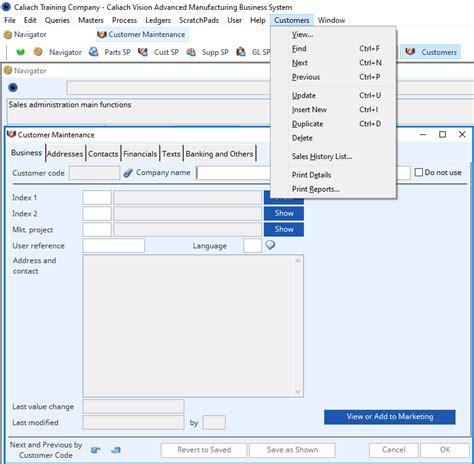Switch to the Financials tab
Screen dimensions: 474x464
[140, 154]
